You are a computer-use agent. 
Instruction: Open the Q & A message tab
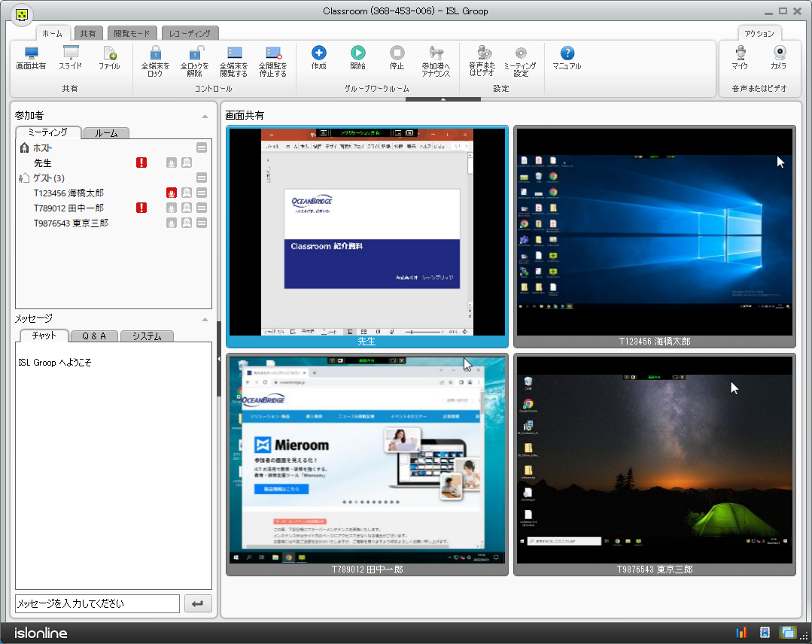(x=94, y=336)
